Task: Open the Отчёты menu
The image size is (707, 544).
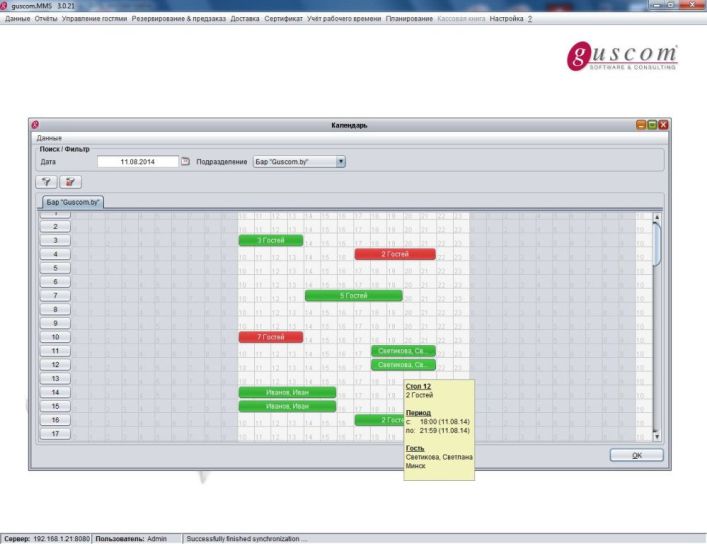Action: tap(46, 19)
